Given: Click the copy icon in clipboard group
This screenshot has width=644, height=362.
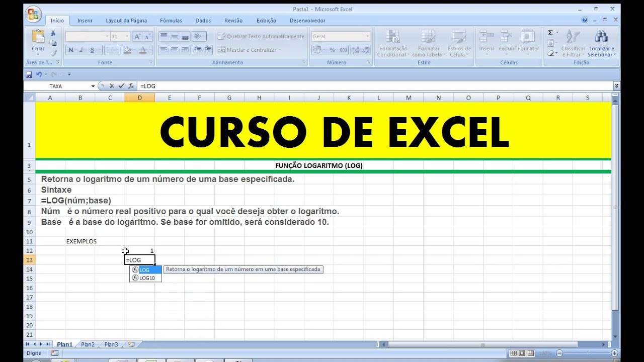Looking at the screenshot, I should (53, 43).
